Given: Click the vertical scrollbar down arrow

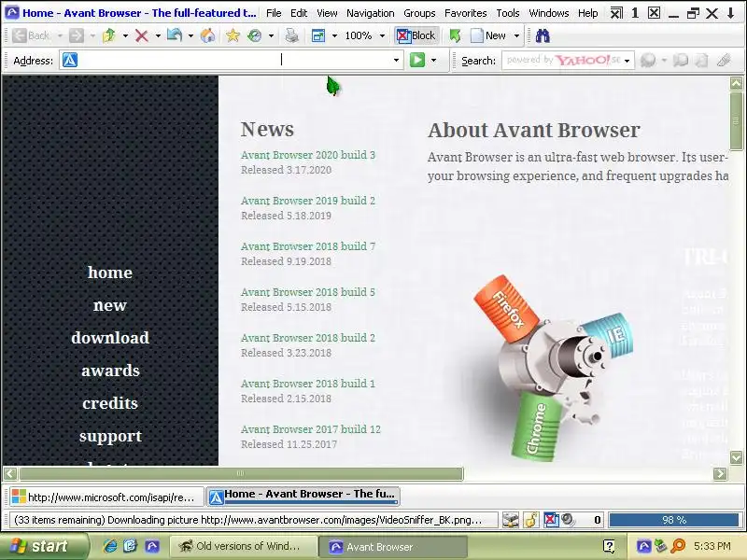Looking at the screenshot, I should (736, 457).
